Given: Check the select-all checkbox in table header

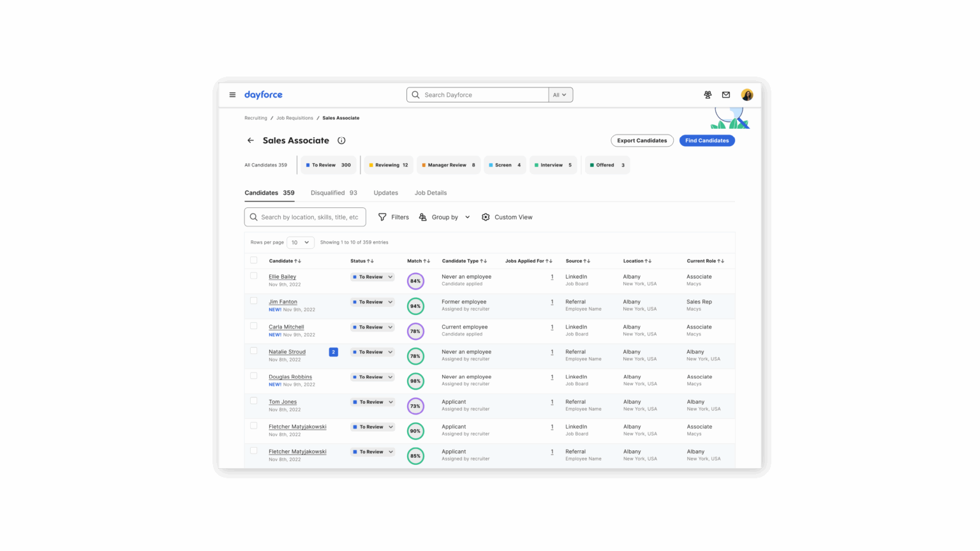Looking at the screenshot, I should coord(253,260).
